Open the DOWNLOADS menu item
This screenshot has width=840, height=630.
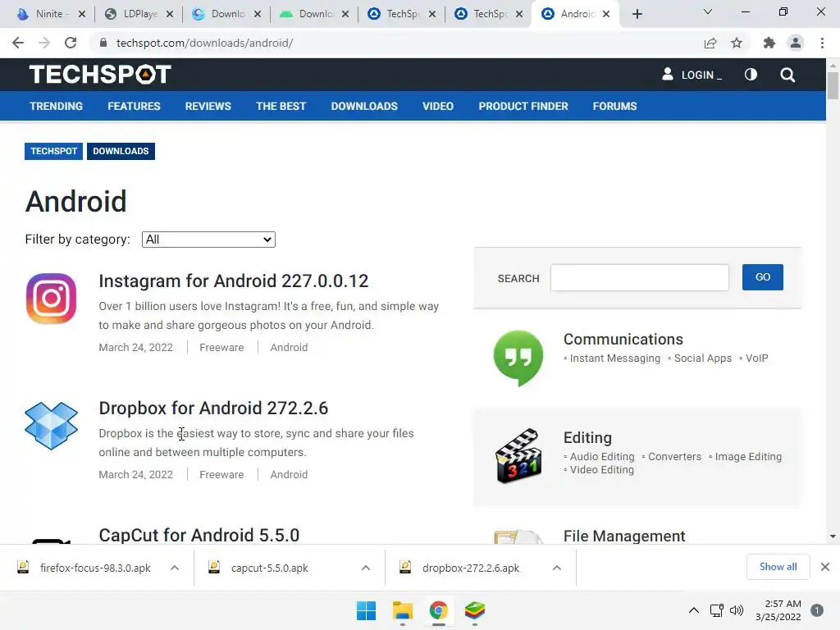click(364, 106)
